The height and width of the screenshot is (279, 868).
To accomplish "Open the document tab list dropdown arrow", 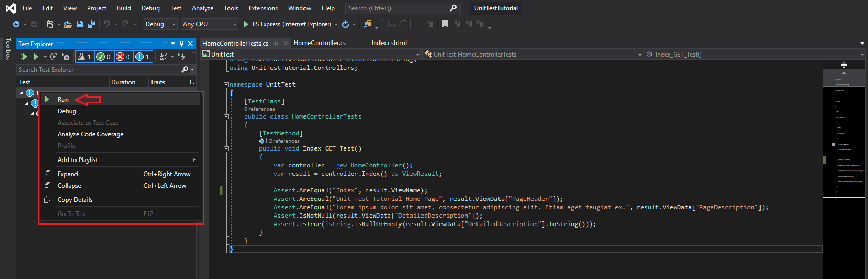I will 862,44.
